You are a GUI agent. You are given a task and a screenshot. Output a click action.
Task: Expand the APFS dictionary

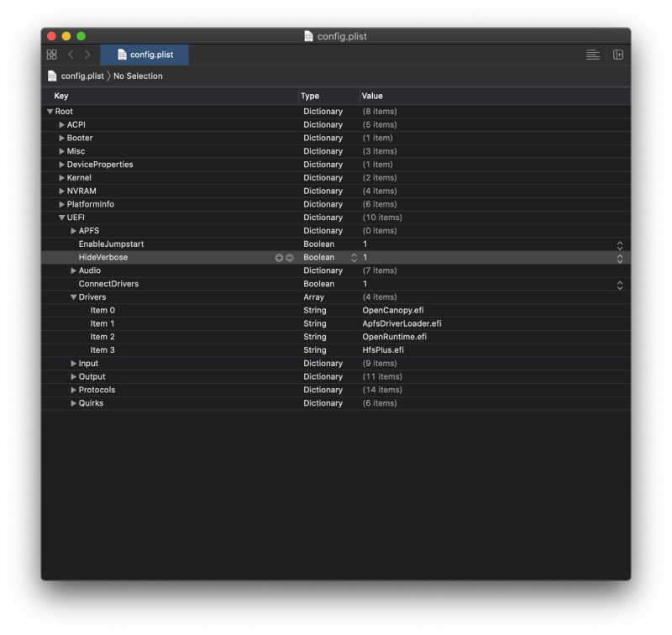[74, 231]
